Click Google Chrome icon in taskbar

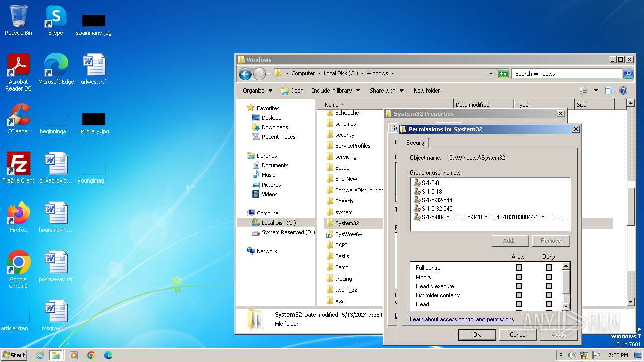[x=91, y=355]
